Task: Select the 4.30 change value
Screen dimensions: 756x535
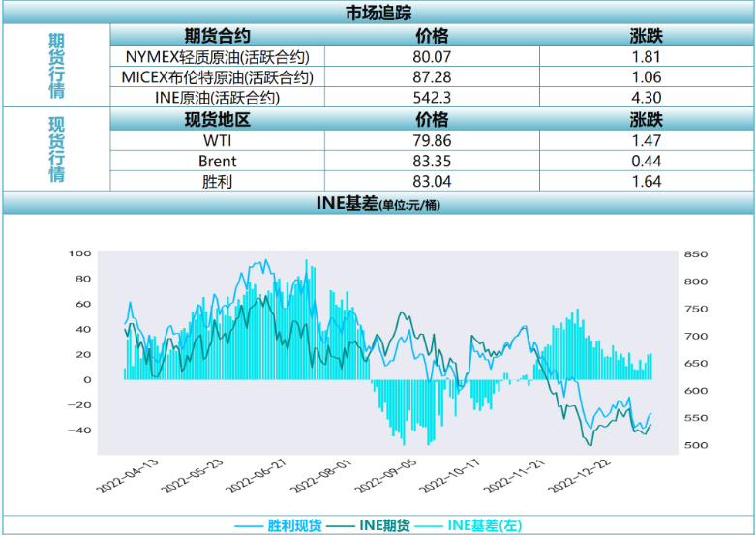Action: 646,98
